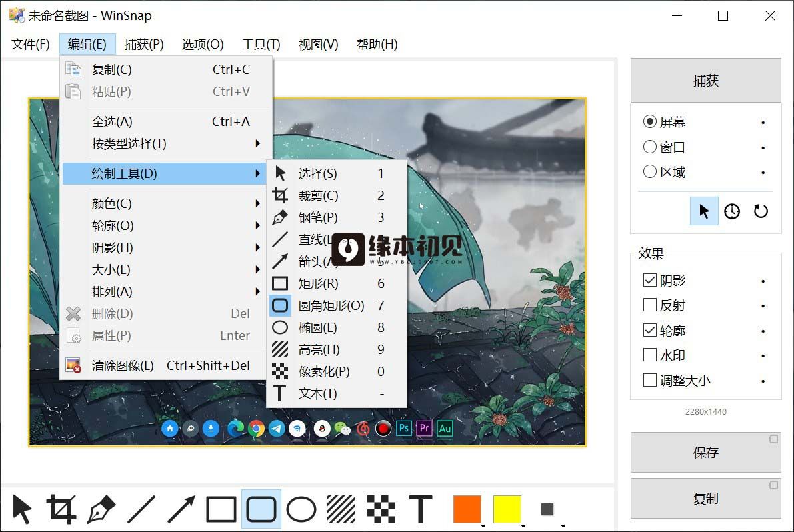Click the cursor capture icon in capture panel
The image size is (794, 532).
click(705, 211)
